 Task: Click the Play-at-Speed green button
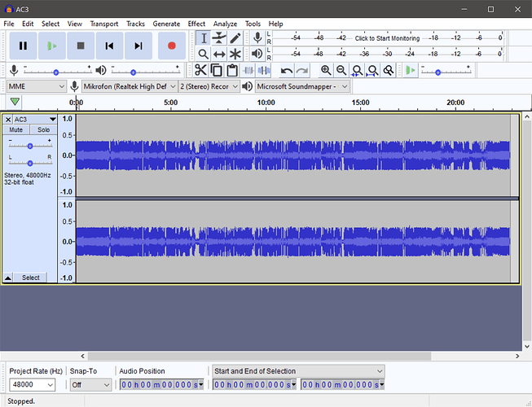coord(410,70)
